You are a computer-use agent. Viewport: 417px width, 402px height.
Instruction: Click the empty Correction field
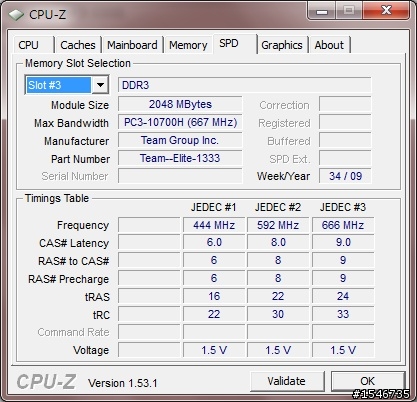345,104
